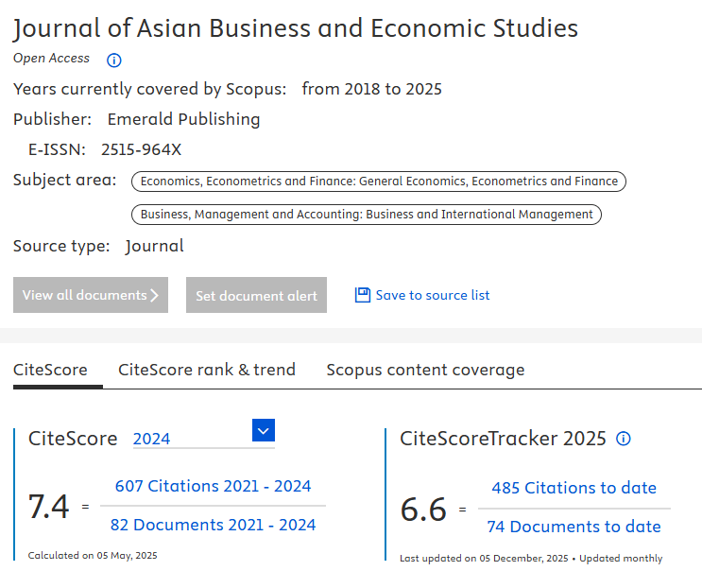Open the 82 Documents 2021 - 2024 link
Image resolution: width=702 pixels, height=588 pixels.
click(x=213, y=525)
